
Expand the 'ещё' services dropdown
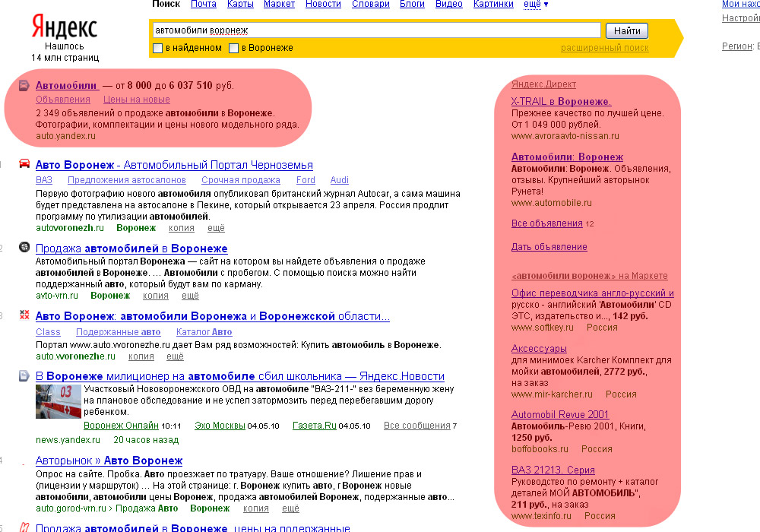[536, 5]
